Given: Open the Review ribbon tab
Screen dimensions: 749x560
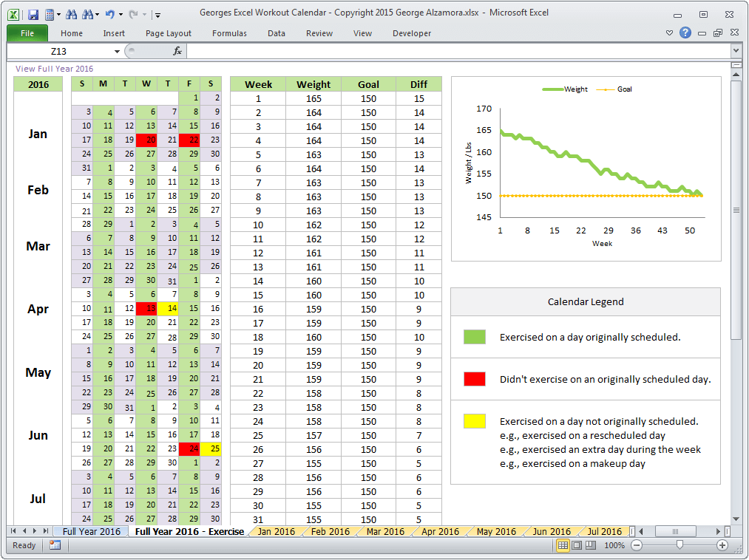Looking at the screenshot, I should (319, 33).
